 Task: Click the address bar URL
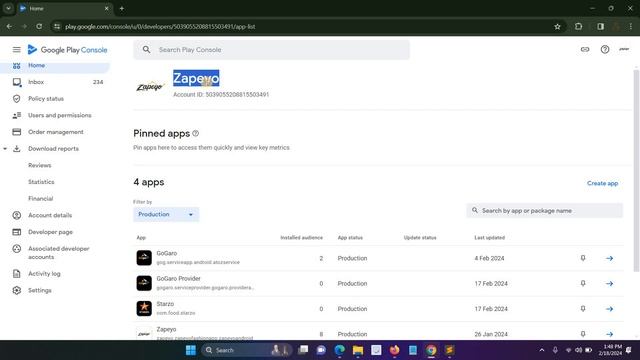160,27
